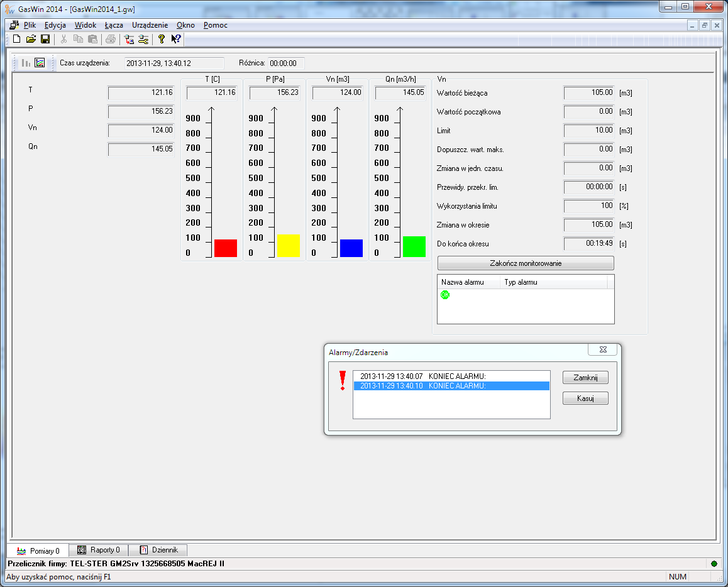This screenshot has width=728, height=587.
Task: Click the Limit value field showing 10.00
Action: 588,130
